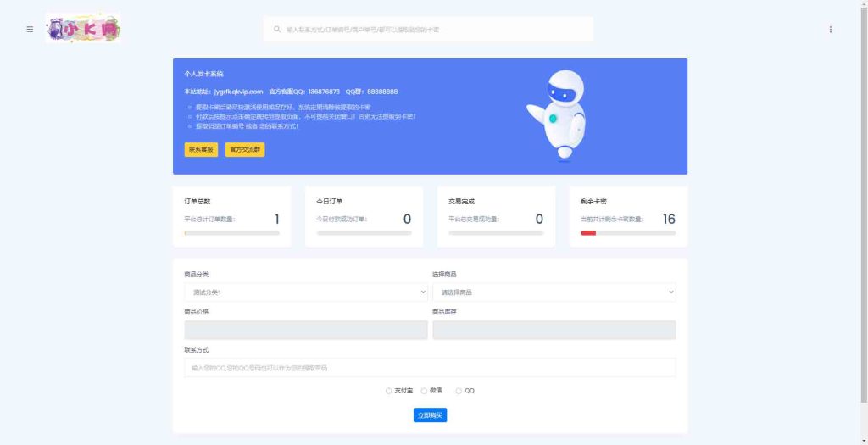Expand the 商品分类 dropdown
The height and width of the screenshot is (445, 868).
(x=305, y=292)
